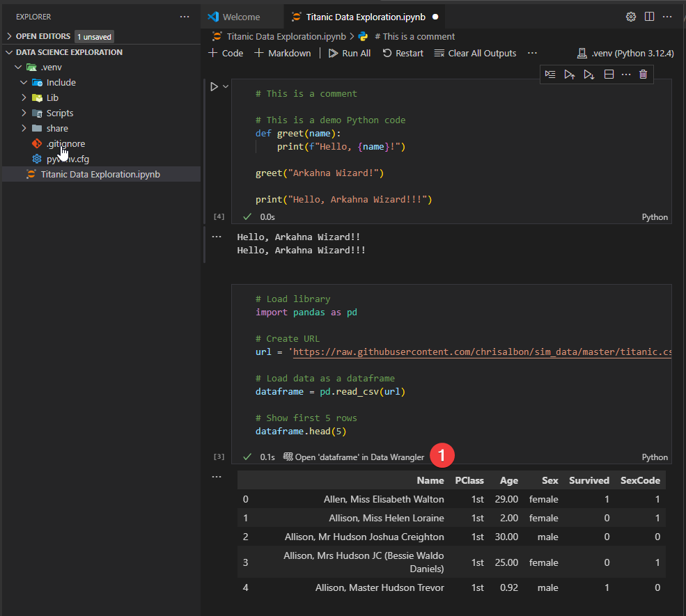Viewport: 686px width, 616px height.
Task: Run the top code cell via its play arrow
Action: click(213, 86)
